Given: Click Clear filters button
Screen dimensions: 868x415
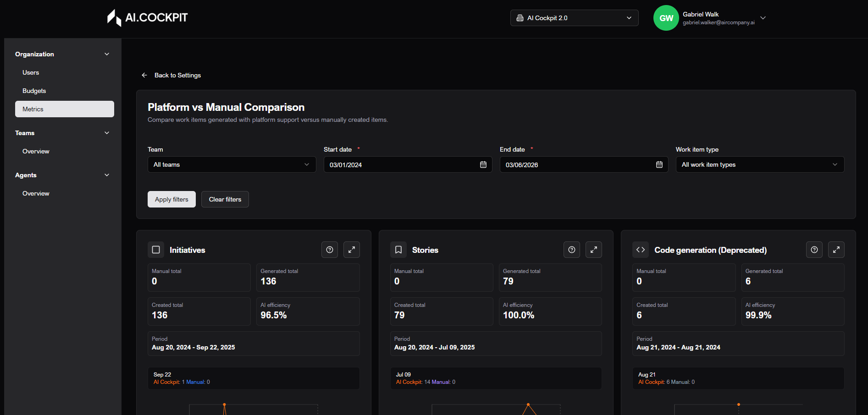Looking at the screenshot, I should coord(225,199).
